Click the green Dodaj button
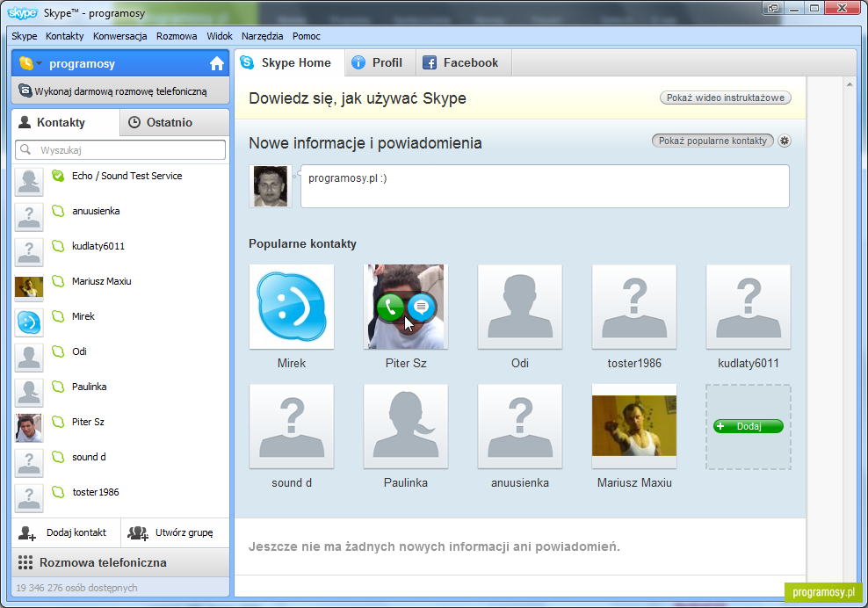Screen dimensions: 868x608 (x=748, y=426)
